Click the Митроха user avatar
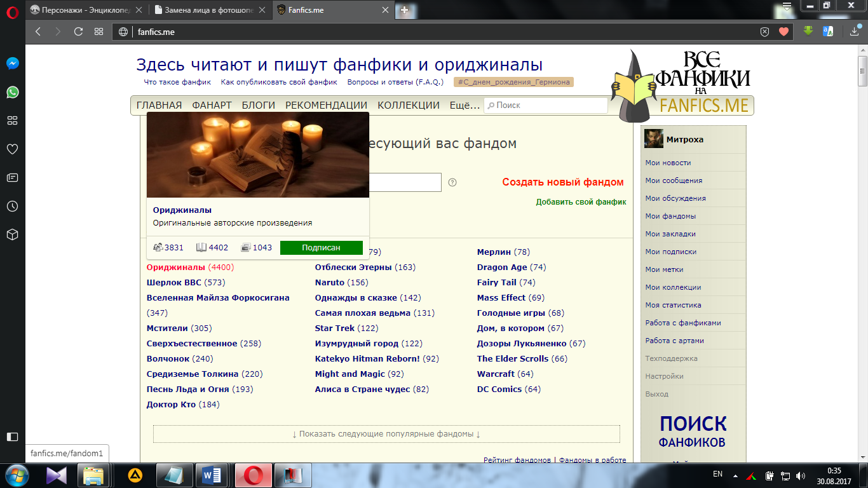 [654, 139]
